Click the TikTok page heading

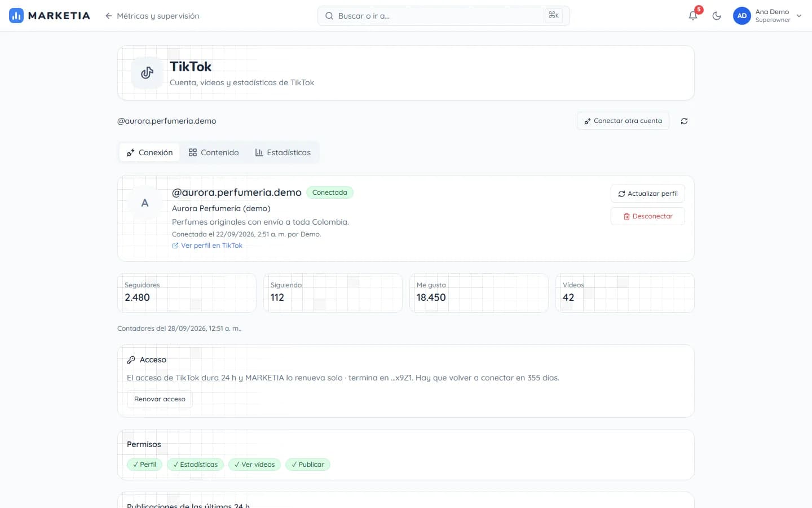[x=191, y=67]
